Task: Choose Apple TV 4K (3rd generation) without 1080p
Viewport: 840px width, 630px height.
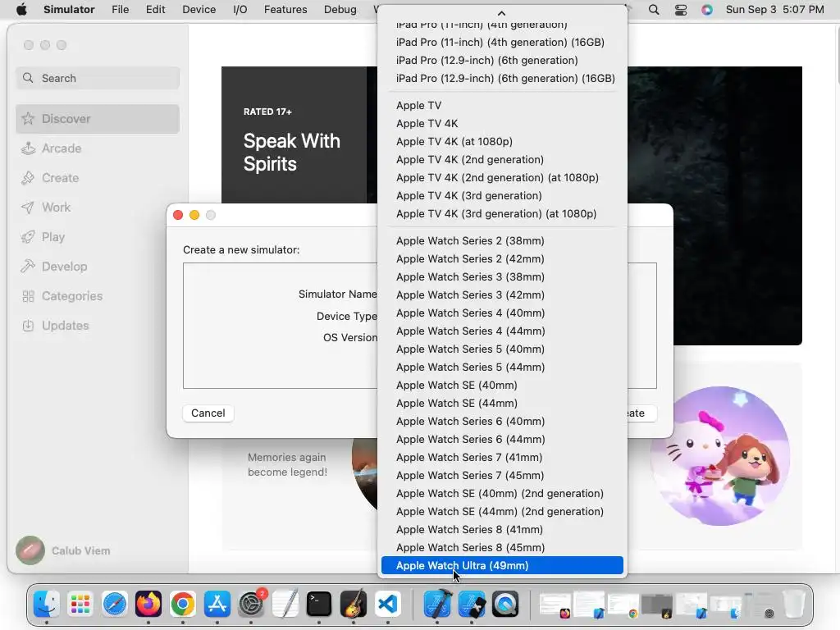Action: 502,195
